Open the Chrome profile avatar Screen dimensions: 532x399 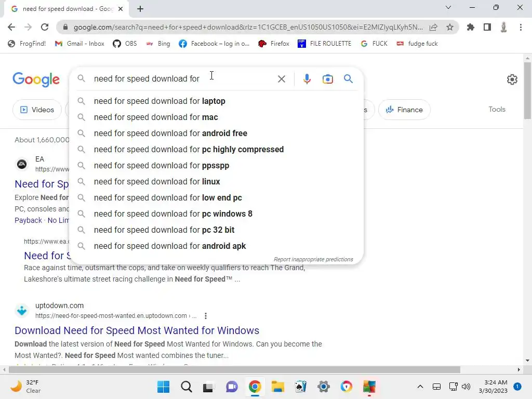pyautogui.click(x=504, y=27)
